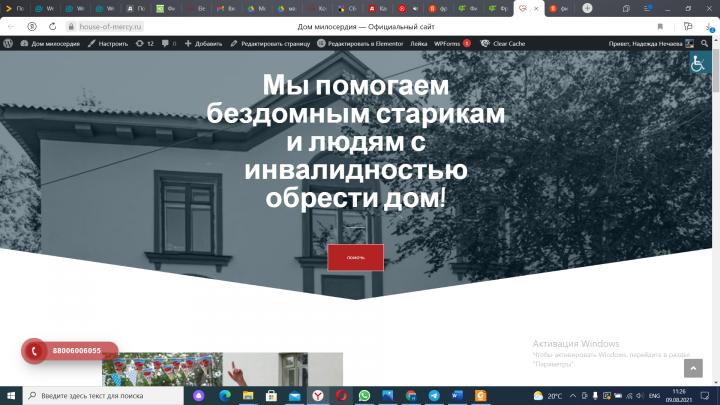This screenshot has height=405, width=720.
Task: Open Chrome from taskbar
Action: pyautogui.click(x=411, y=395)
